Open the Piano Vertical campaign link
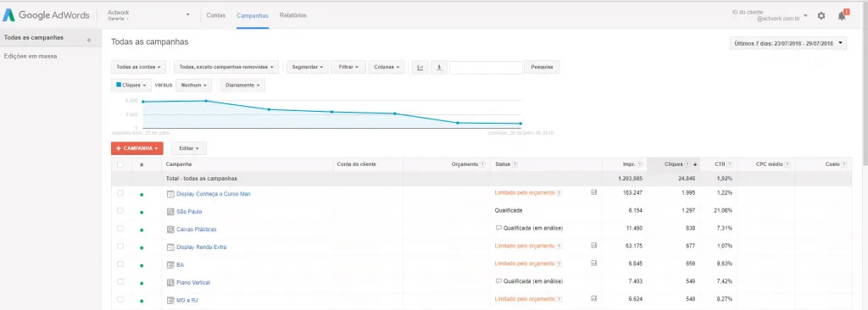 click(x=193, y=282)
